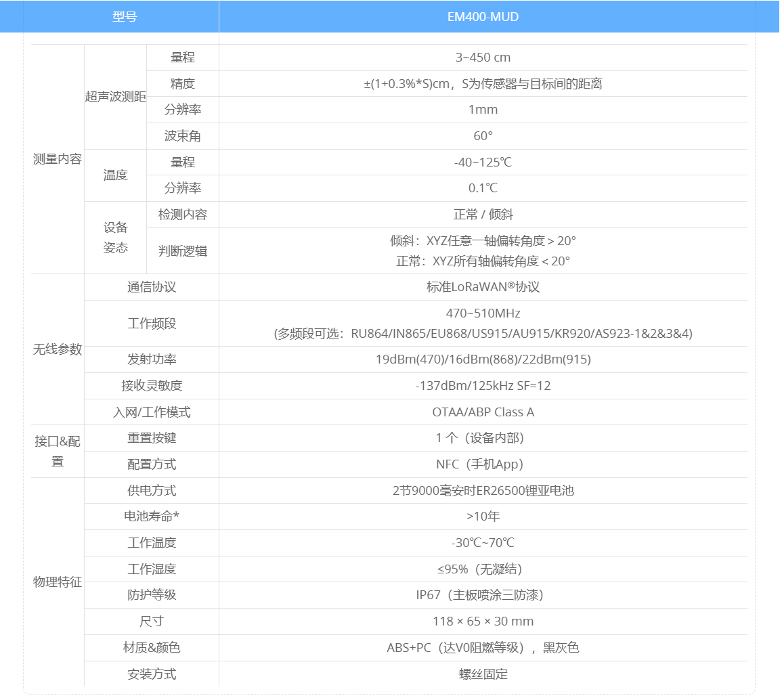Click the 物理特征 category cell
Screen dimensions: 782x700
58,582
